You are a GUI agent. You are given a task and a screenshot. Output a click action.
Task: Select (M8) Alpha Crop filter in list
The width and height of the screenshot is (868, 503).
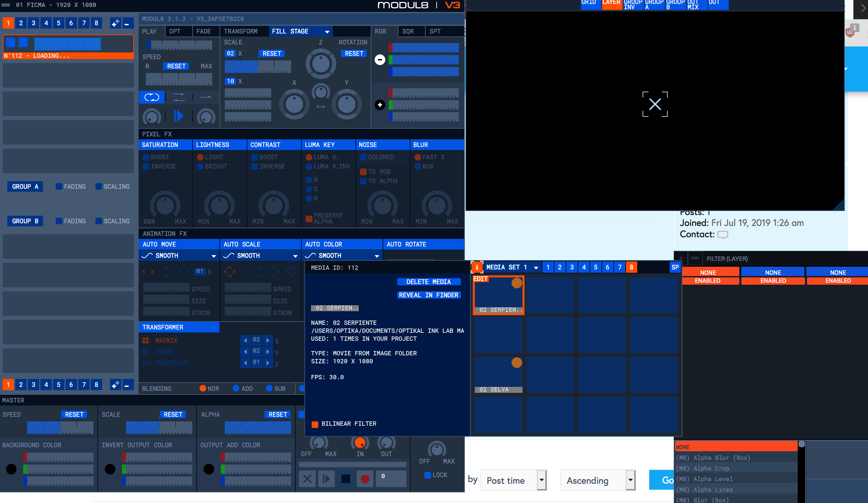(736, 468)
